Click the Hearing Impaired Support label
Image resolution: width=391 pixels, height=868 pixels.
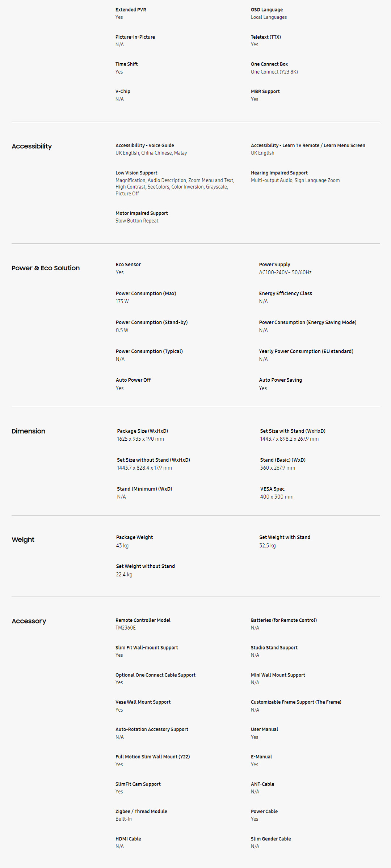[x=279, y=173]
